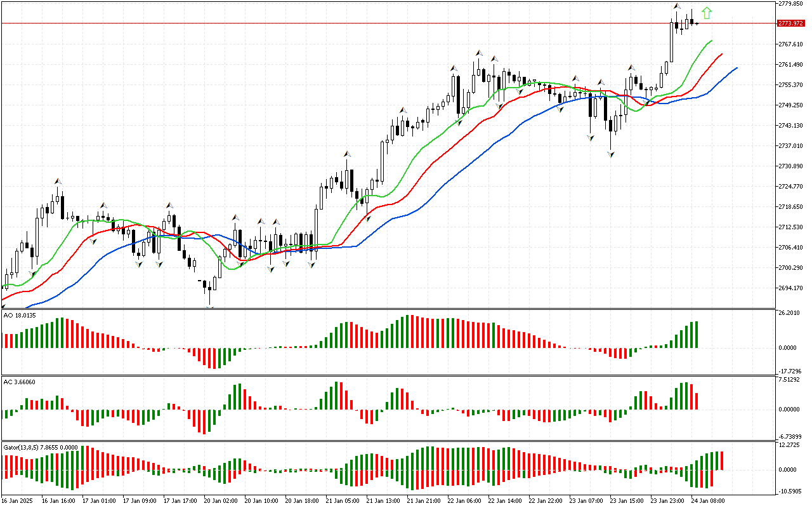Click price level 2694.170 on the axis

click(x=790, y=288)
